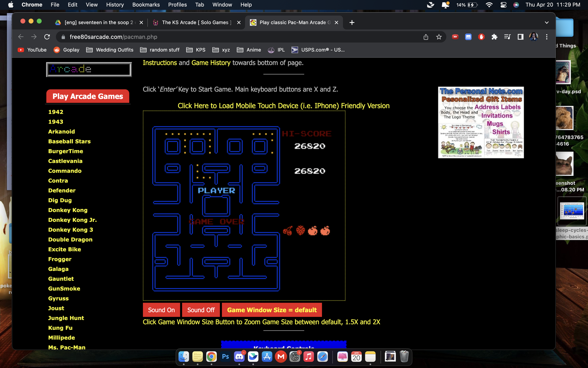Go back to the previous page
The width and height of the screenshot is (588, 368).
point(21,37)
